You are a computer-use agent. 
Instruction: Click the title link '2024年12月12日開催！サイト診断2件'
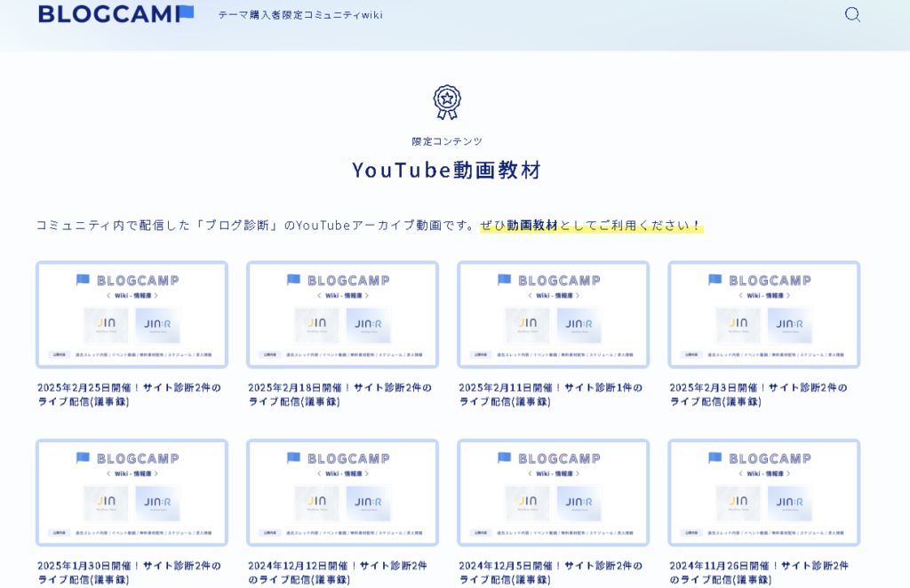(x=338, y=566)
